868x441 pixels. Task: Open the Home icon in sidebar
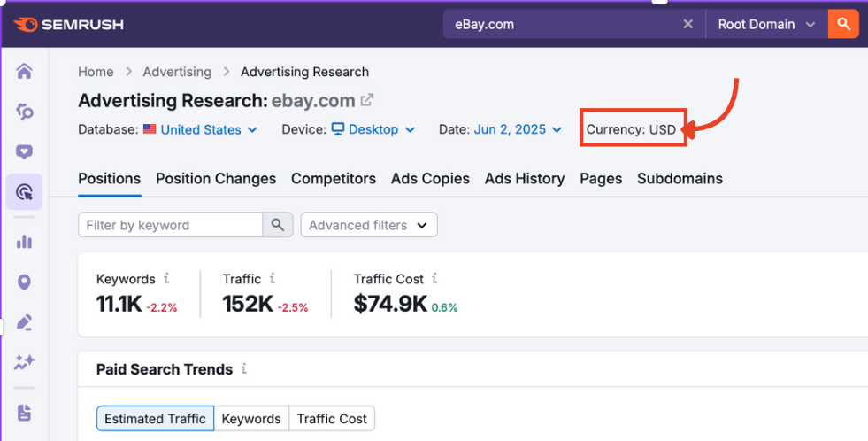(x=24, y=72)
